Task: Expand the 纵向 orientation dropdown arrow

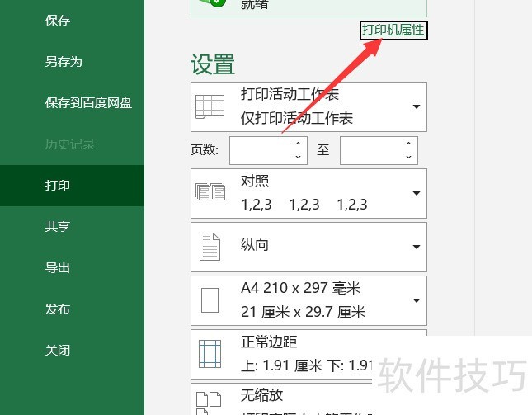Action: click(x=417, y=247)
